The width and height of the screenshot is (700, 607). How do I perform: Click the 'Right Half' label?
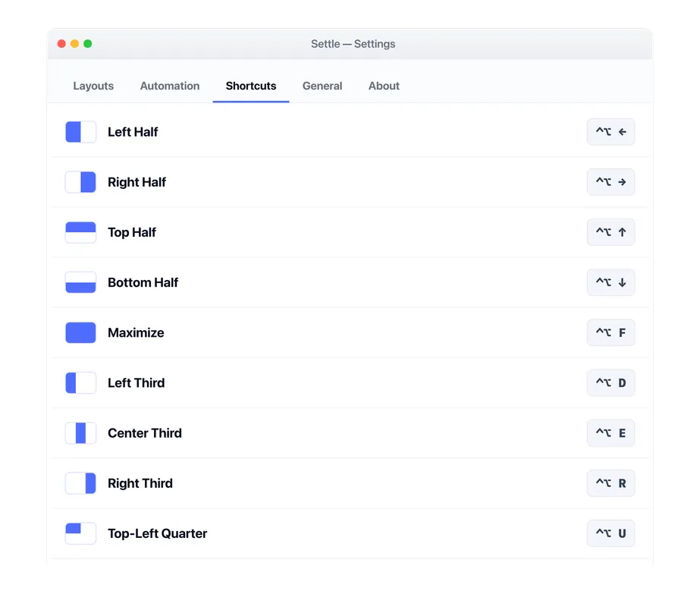coord(137,182)
